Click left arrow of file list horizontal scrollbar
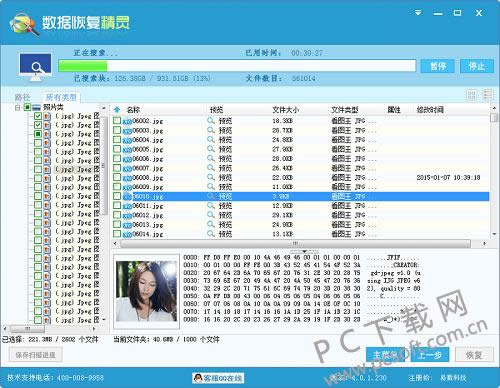500x388 pixels. tap(116, 244)
